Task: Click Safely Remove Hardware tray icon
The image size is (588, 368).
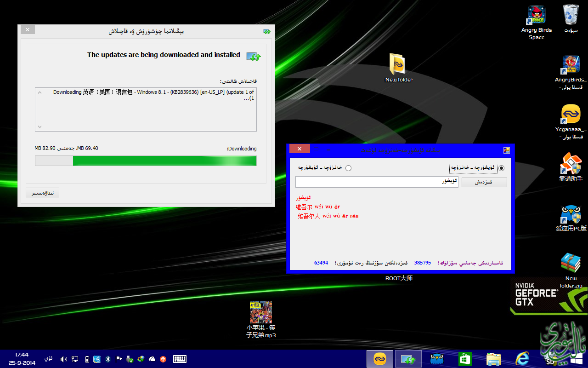Action: point(130,359)
